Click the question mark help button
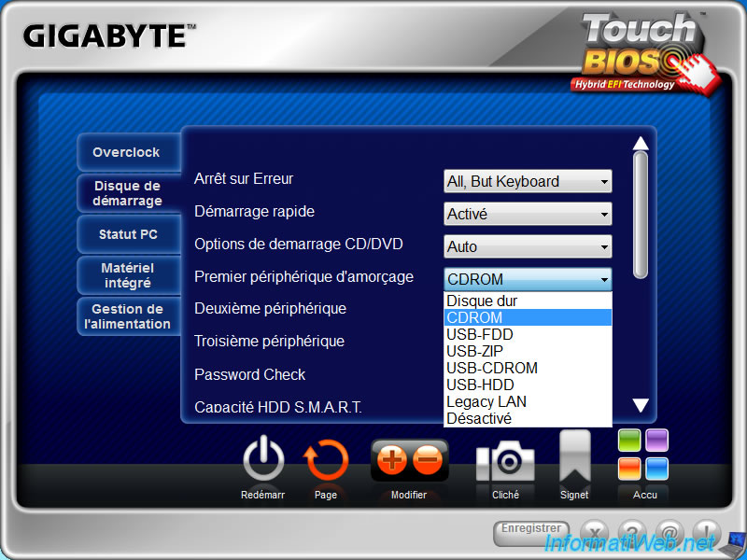This screenshot has width=747, height=560. pos(632,532)
